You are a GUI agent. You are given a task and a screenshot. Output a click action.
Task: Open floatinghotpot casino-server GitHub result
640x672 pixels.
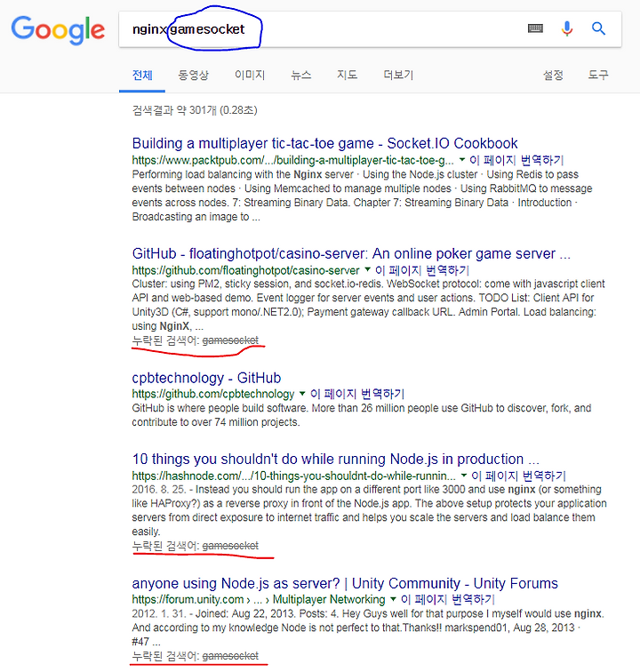coord(351,253)
